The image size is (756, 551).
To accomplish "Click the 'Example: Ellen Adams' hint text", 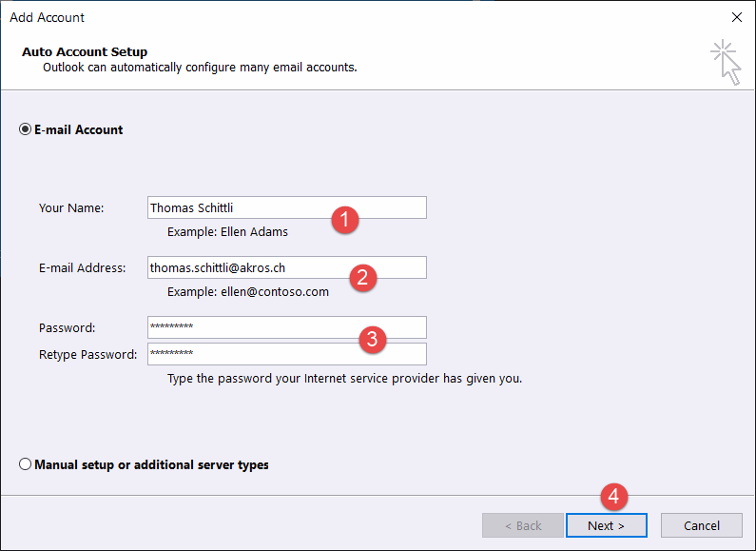I will 227,231.
